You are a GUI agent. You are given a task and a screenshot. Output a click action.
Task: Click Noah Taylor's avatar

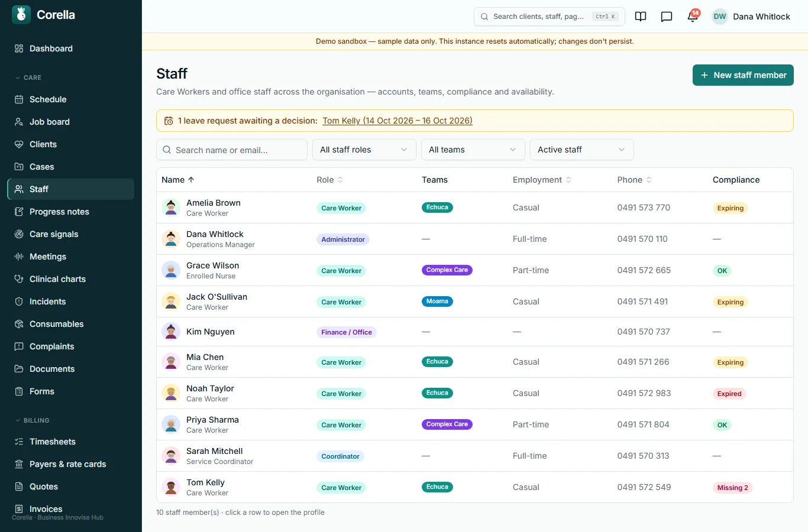point(171,393)
